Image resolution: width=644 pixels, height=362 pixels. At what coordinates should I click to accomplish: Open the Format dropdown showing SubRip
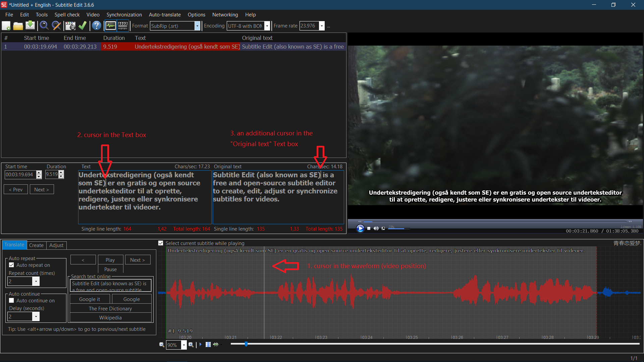[197, 26]
